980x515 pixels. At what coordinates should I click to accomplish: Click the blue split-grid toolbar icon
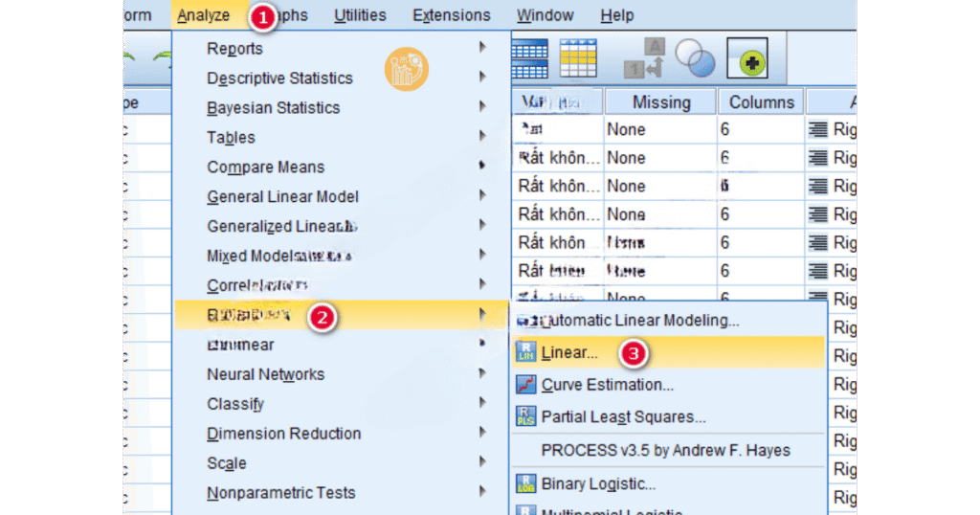click(529, 56)
